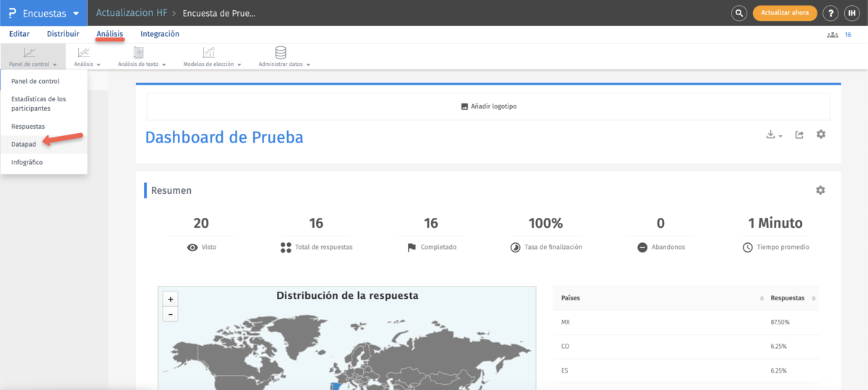Click the share dashboard icon
The height and width of the screenshot is (390, 868).
coord(799,135)
